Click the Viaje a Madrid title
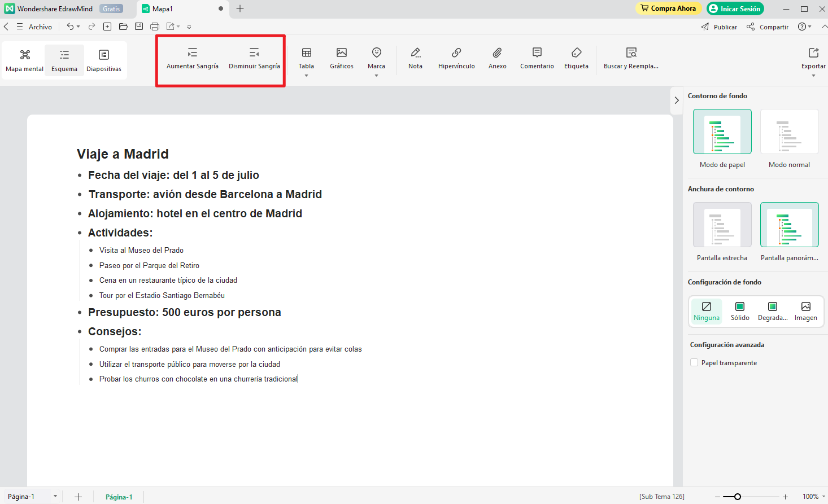This screenshot has height=504, width=828. coord(123,154)
